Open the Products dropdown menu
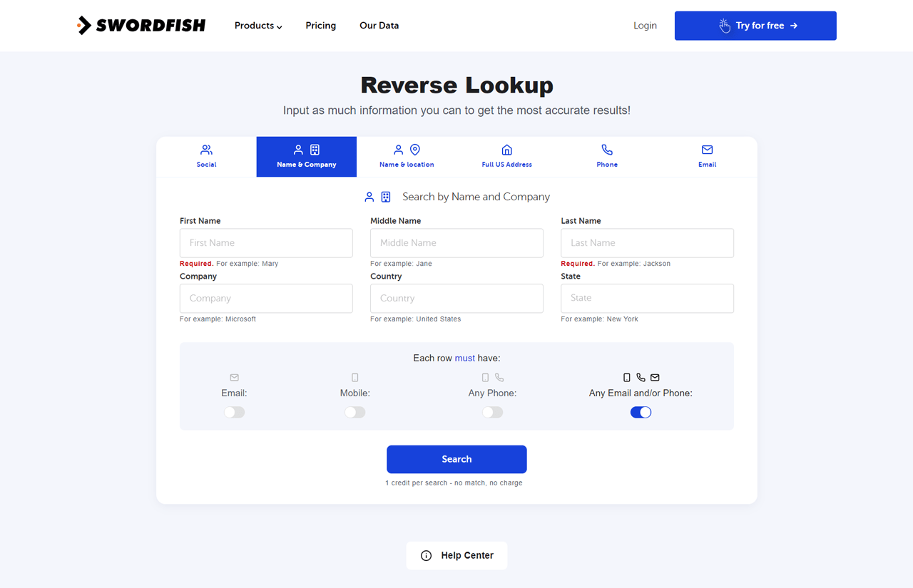 click(x=257, y=25)
